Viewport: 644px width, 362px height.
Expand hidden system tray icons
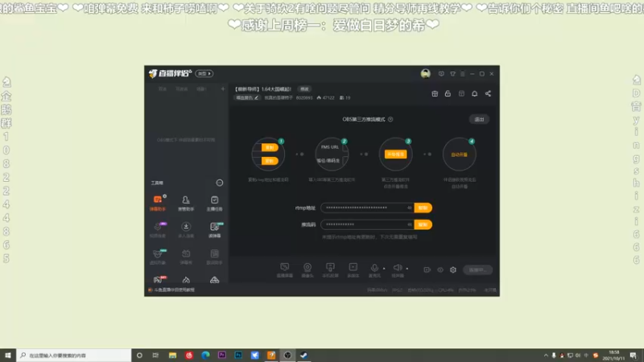point(546,356)
